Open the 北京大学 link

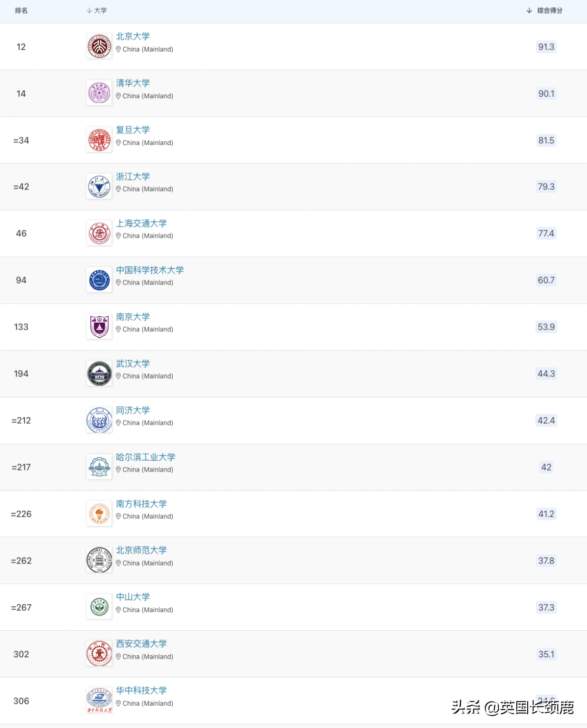tap(133, 36)
